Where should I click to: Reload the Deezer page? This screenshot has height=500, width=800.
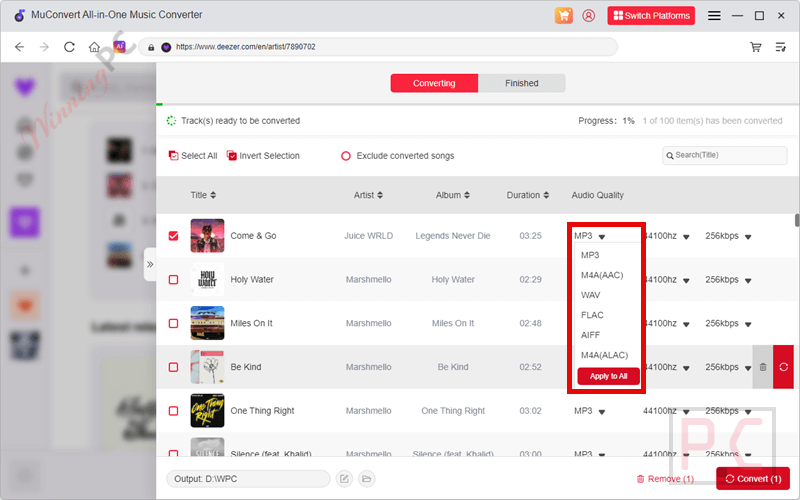coord(69,47)
